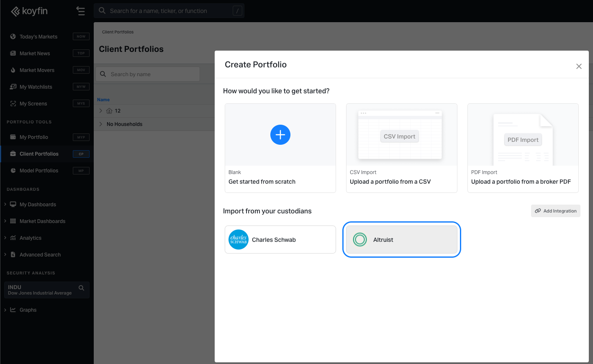Click the household icon beside 12
The image size is (593, 364).
[x=109, y=111]
